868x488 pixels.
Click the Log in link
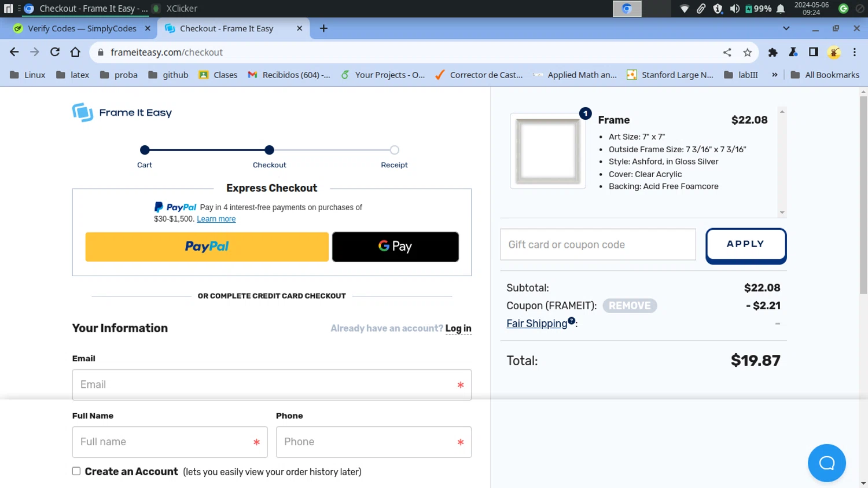458,328
